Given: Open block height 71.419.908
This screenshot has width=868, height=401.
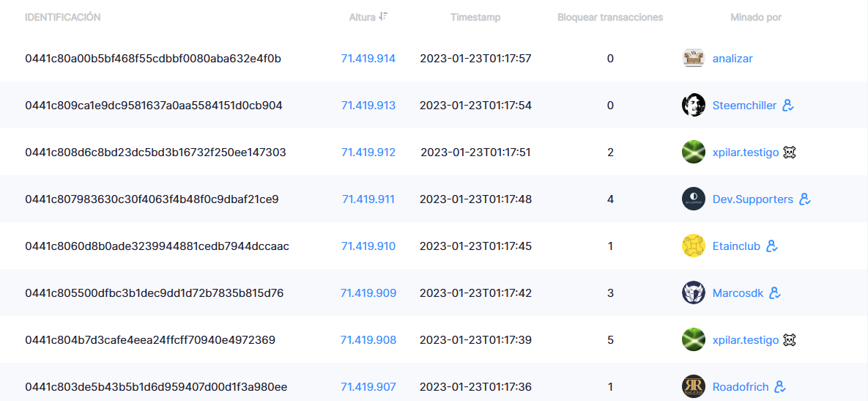Looking at the screenshot, I should tap(368, 339).
